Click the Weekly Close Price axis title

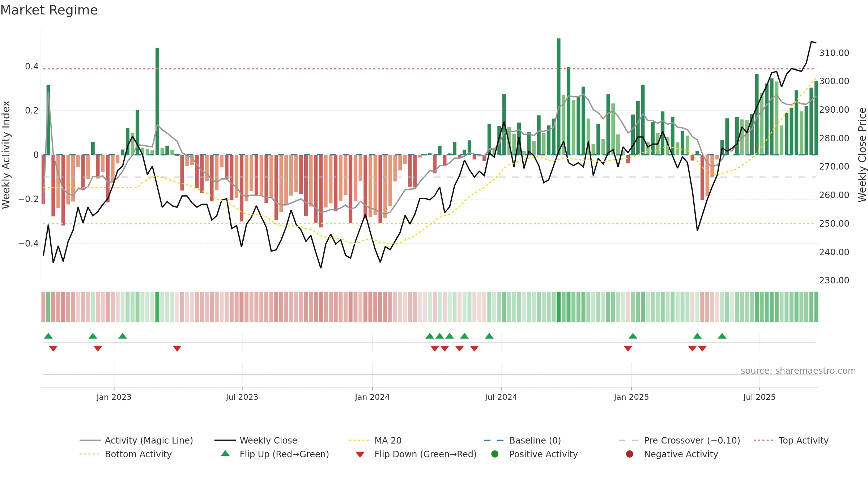863,155
